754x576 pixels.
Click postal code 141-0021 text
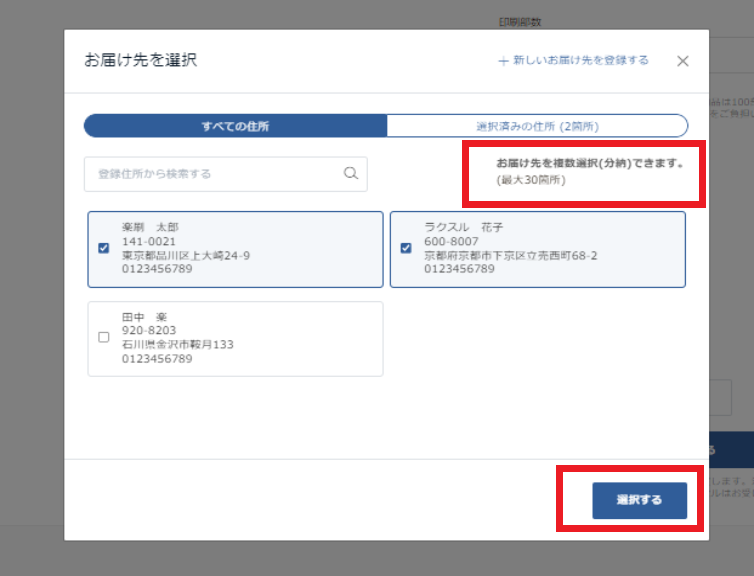149,241
